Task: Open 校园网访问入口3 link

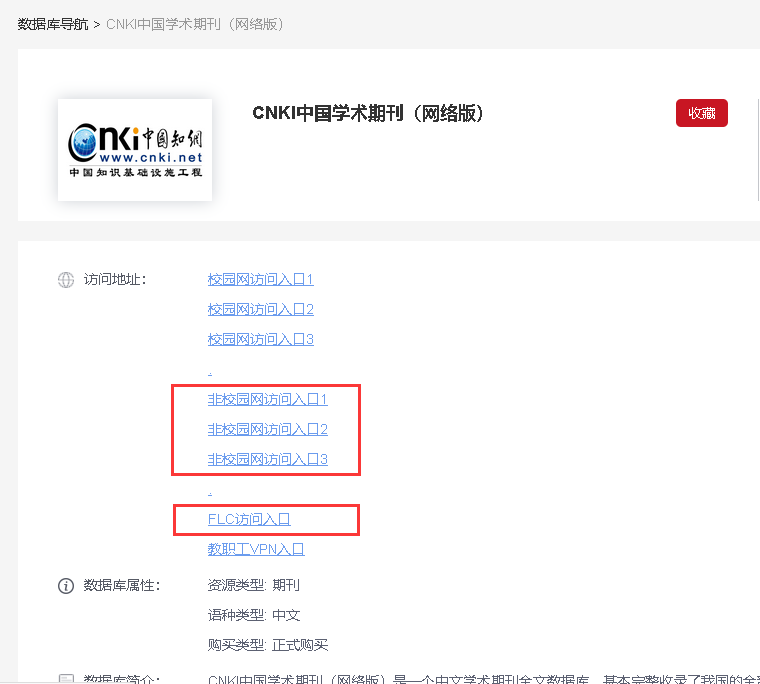Action: (x=260, y=339)
